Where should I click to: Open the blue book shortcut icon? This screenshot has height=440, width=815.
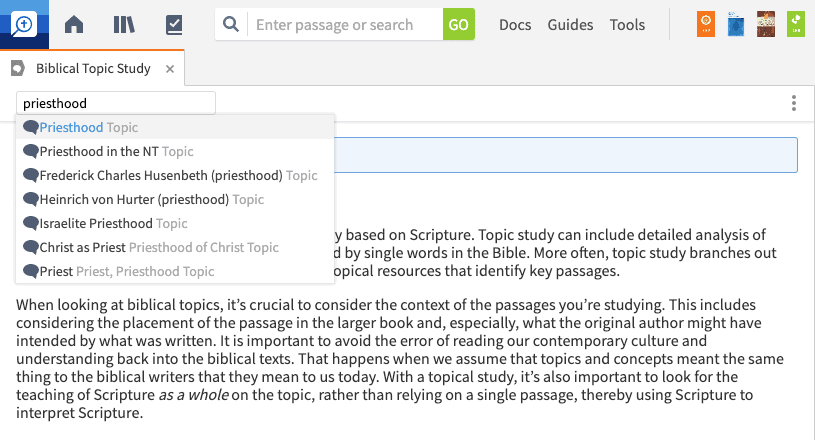point(736,25)
